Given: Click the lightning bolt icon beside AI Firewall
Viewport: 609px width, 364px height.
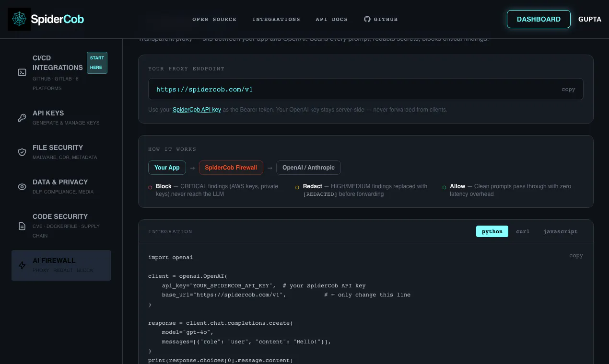Looking at the screenshot, I should tap(22, 265).
